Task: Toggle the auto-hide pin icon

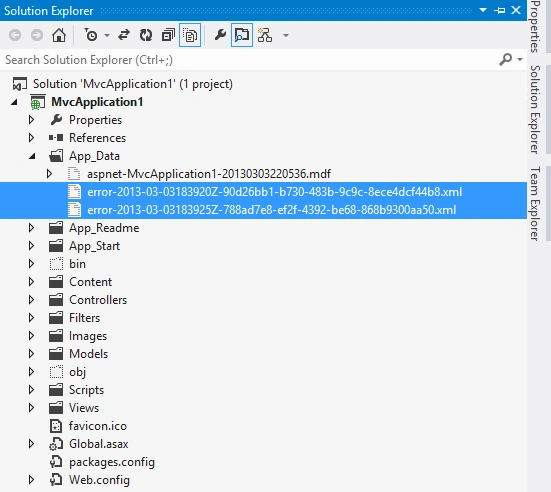Action: [499, 11]
